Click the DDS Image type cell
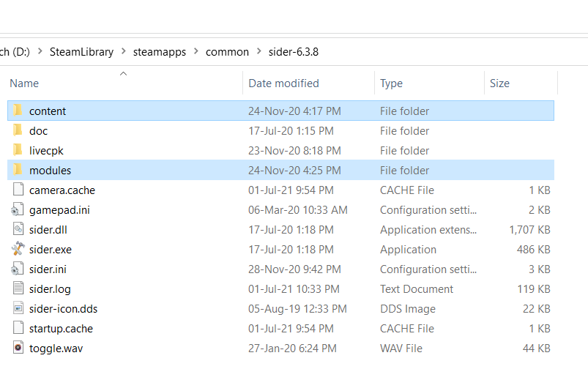The width and height of the screenshot is (588, 380). [x=408, y=309]
